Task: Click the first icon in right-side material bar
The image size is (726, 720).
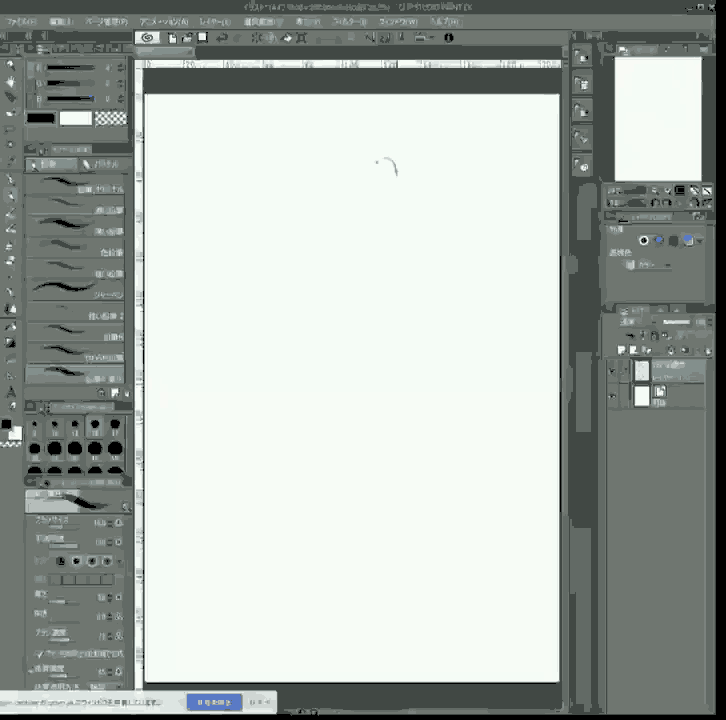Action: tap(582, 56)
